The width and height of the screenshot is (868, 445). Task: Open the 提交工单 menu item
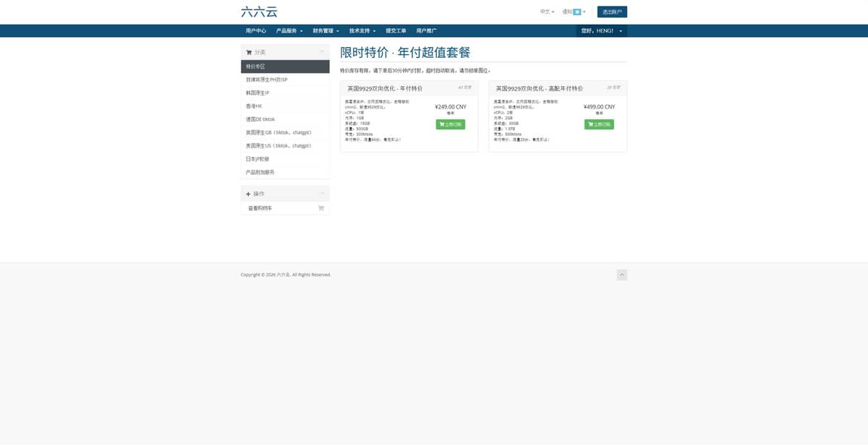coord(396,31)
